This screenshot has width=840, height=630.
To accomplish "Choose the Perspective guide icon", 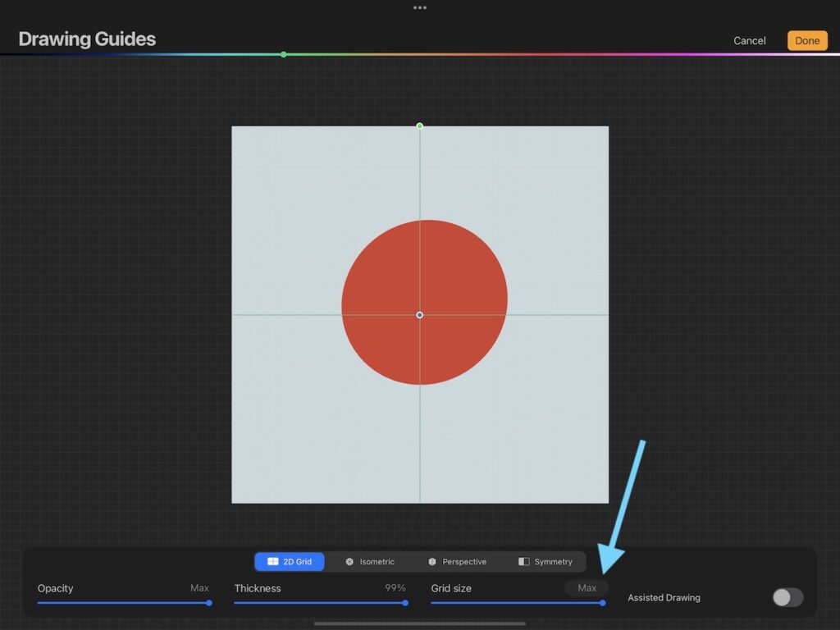I will tap(431, 562).
